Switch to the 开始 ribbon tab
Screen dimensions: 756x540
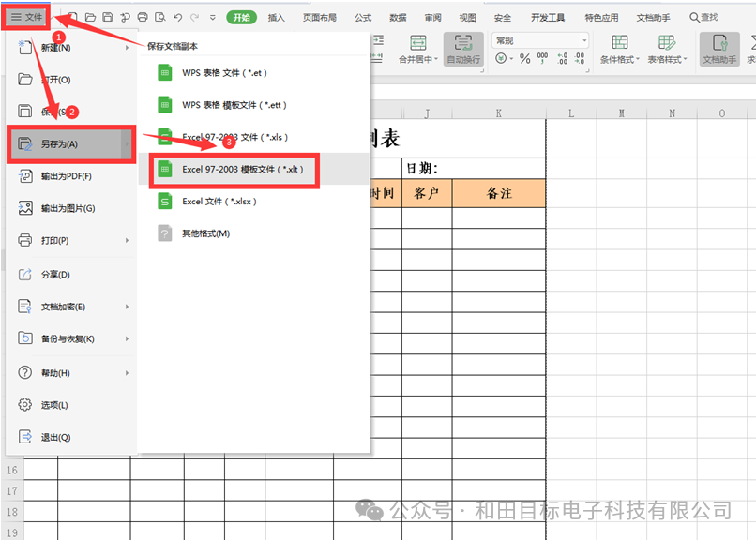[242, 18]
